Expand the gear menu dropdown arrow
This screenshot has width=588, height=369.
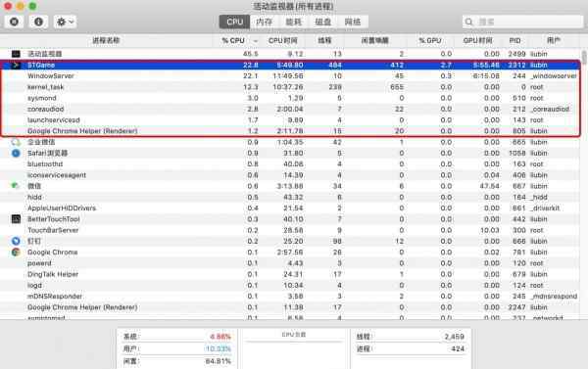click(x=72, y=22)
